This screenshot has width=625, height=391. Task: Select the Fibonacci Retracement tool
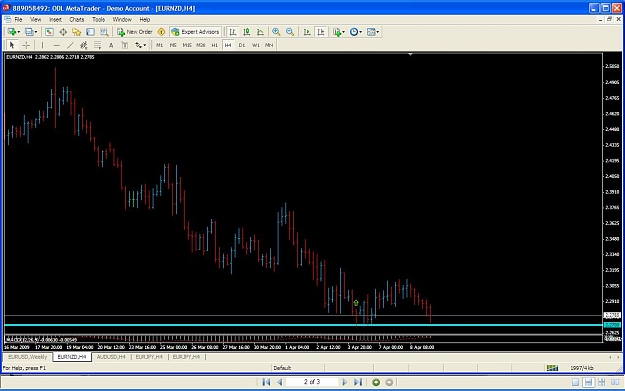[x=97, y=45]
